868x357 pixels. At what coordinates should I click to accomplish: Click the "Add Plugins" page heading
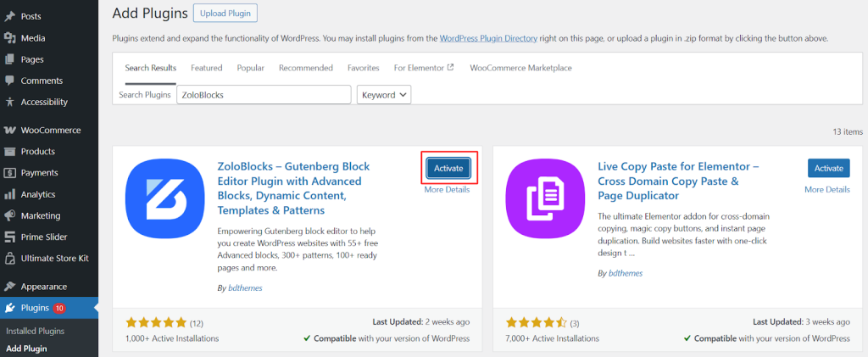click(150, 14)
